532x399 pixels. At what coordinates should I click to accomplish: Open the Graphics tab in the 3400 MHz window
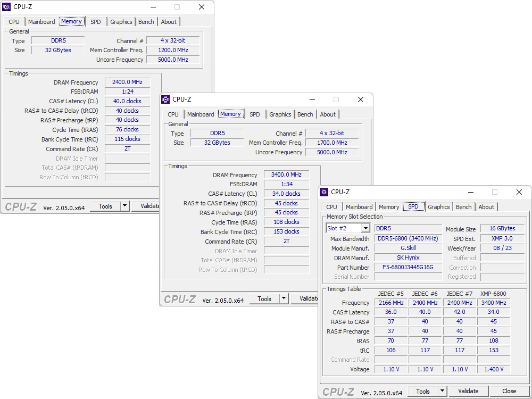[280, 114]
